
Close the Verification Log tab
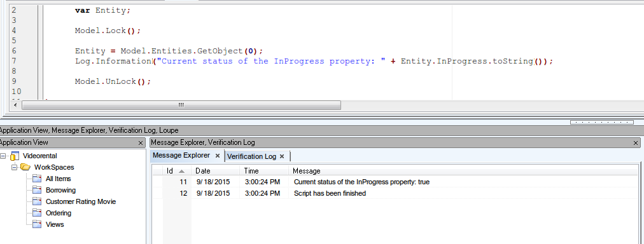point(282,157)
